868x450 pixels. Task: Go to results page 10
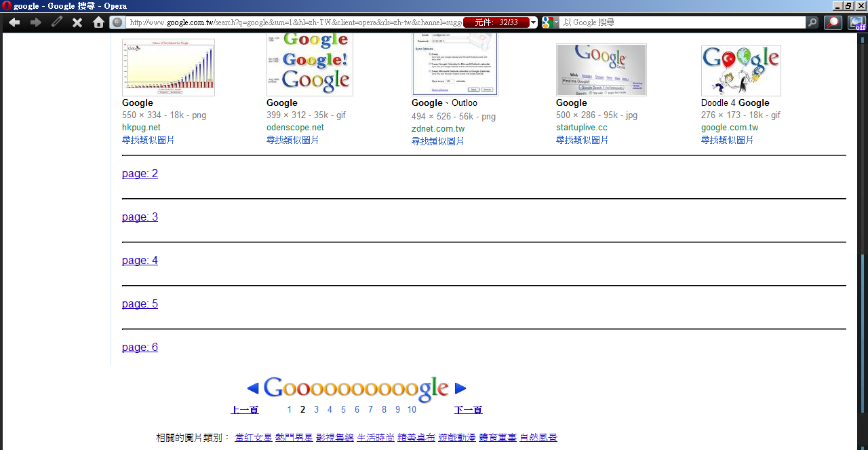tap(412, 410)
